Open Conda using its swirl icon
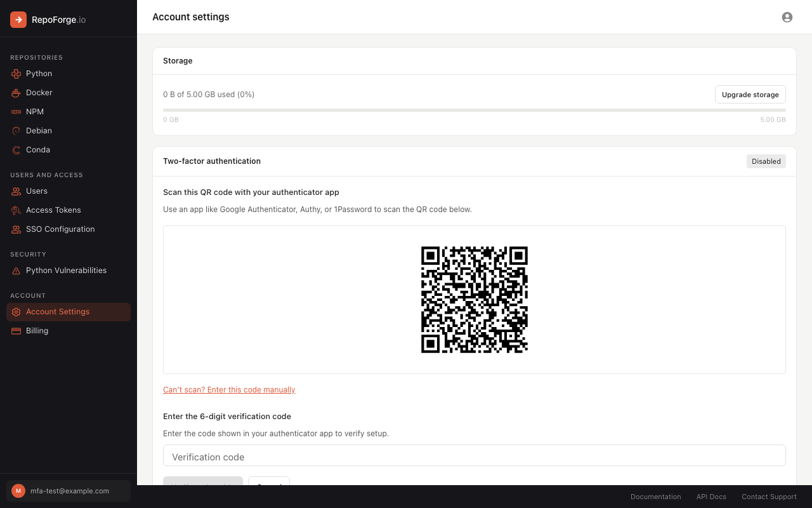This screenshot has height=508, width=812. (15, 150)
